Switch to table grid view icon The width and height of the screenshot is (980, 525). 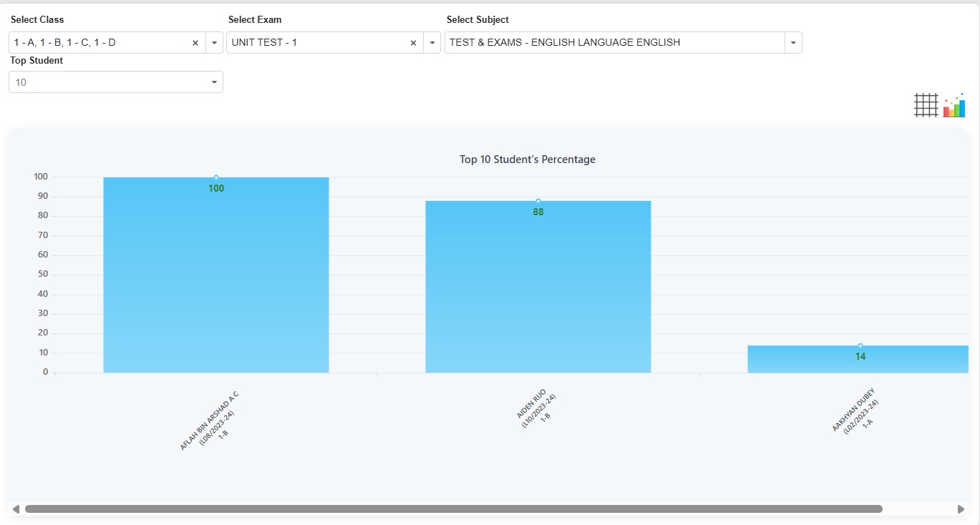pos(926,105)
